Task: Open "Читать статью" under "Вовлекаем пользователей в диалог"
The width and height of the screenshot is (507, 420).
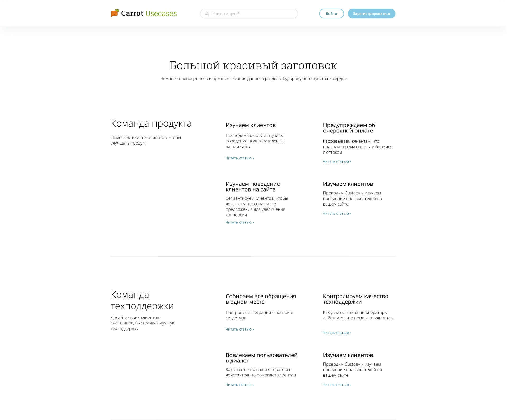Action: 240,385
